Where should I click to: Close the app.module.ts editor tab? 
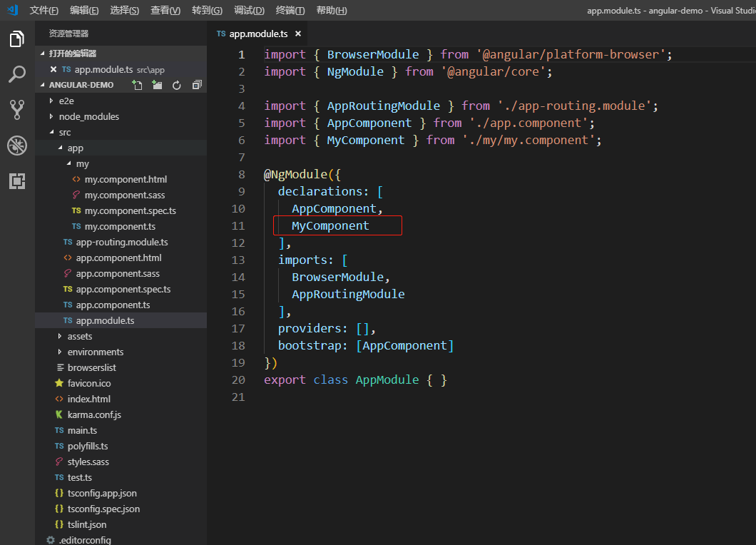point(298,34)
